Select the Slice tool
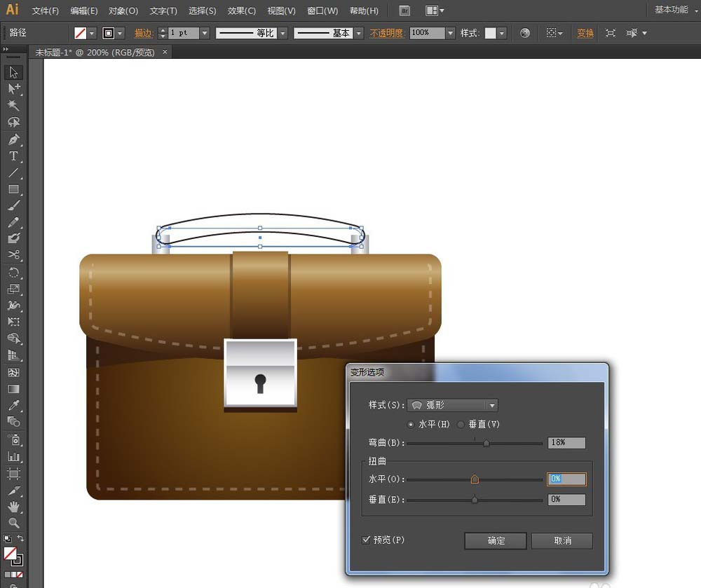 13,491
